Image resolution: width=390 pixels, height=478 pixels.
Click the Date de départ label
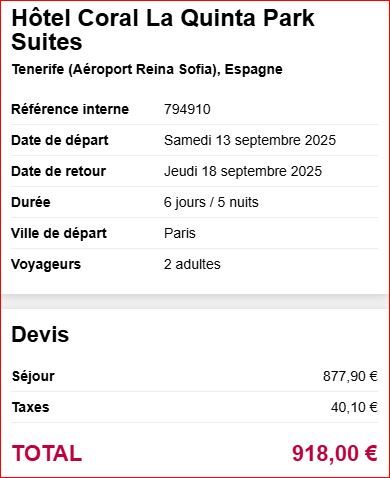pos(60,140)
